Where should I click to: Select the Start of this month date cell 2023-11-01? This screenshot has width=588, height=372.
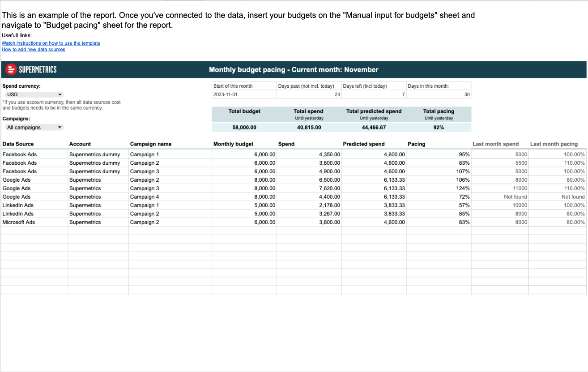pyautogui.click(x=244, y=94)
